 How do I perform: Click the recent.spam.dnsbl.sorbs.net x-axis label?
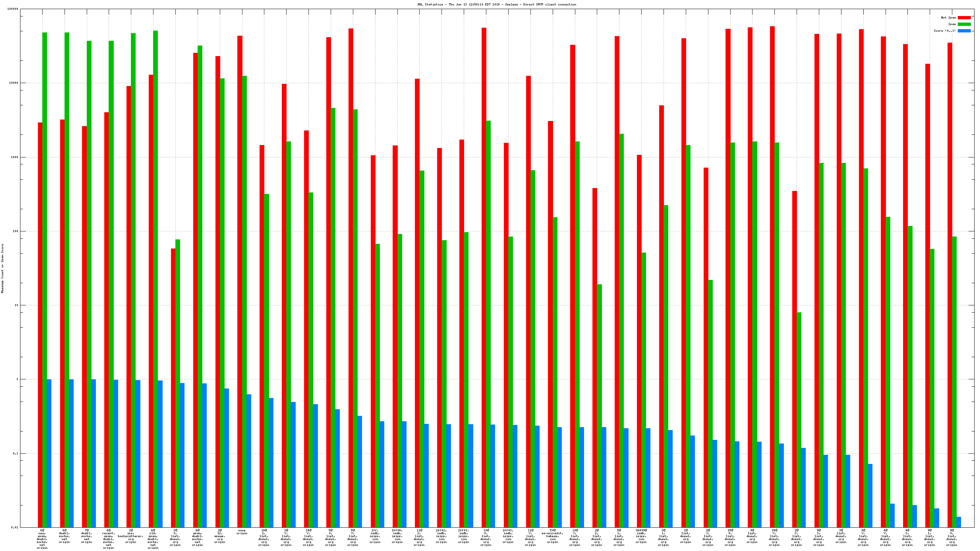tap(108, 539)
